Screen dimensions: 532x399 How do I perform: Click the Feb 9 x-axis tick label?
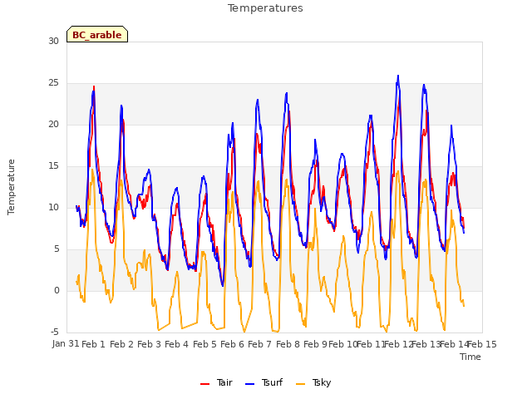316,344
